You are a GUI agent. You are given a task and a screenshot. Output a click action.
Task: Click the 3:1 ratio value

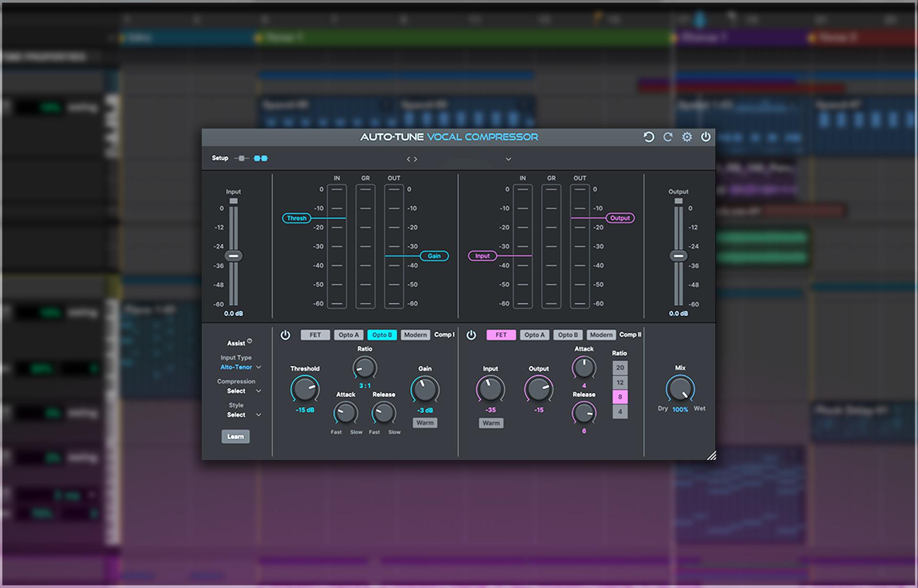click(x=365, y=386)
